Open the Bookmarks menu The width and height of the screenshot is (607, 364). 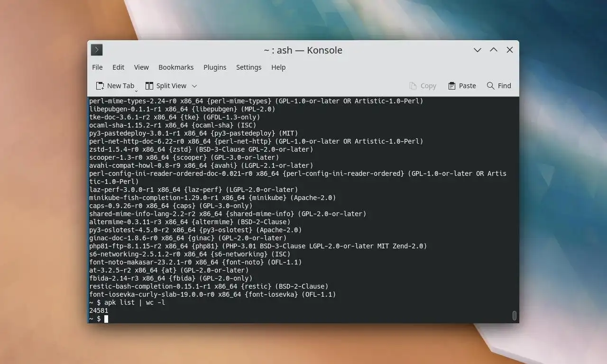coord(176,67)
